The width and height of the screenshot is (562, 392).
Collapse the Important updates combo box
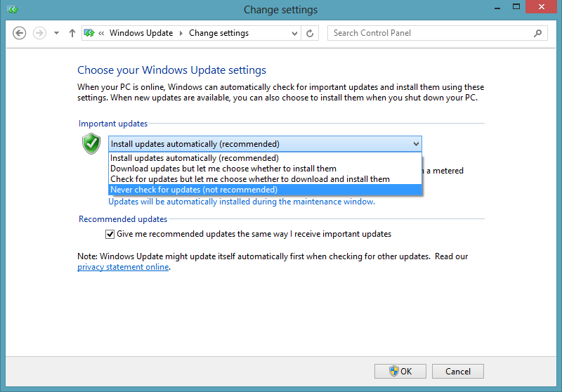click(265, 144)
